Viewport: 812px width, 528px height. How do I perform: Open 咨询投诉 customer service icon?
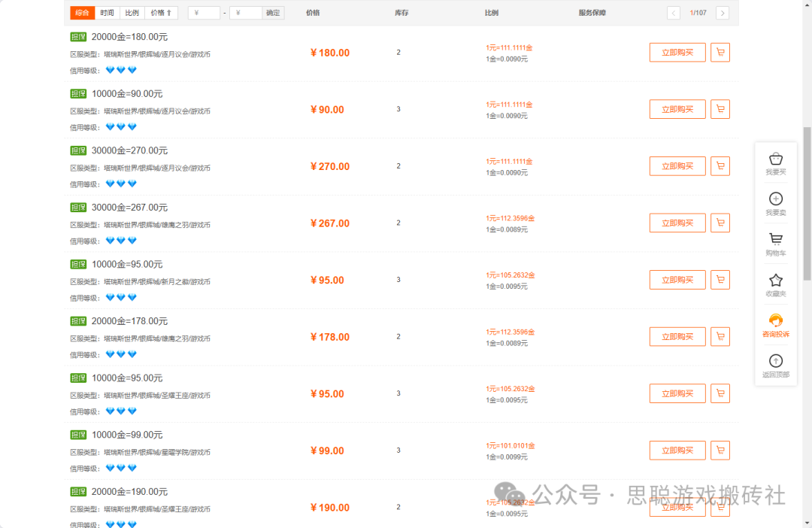click(x=776, y=321)
